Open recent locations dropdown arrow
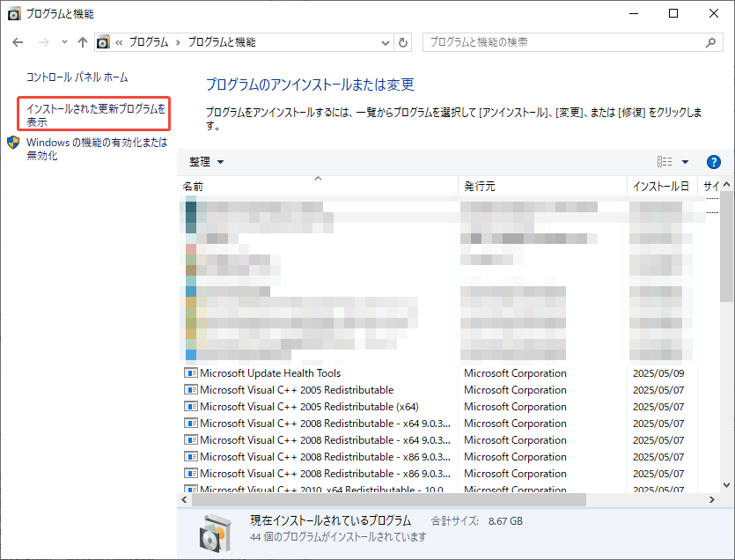Viewport: 735px width, 560px height. click(64, 42)
